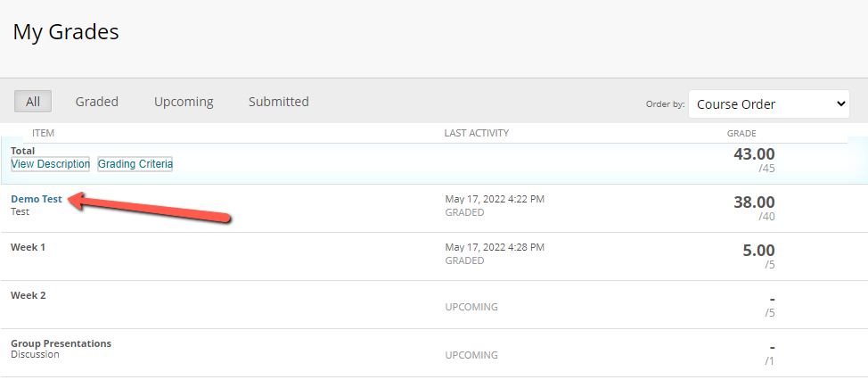Open the Grading Criteria button
This screenshot has height=380, width=868.
point(135,164)
